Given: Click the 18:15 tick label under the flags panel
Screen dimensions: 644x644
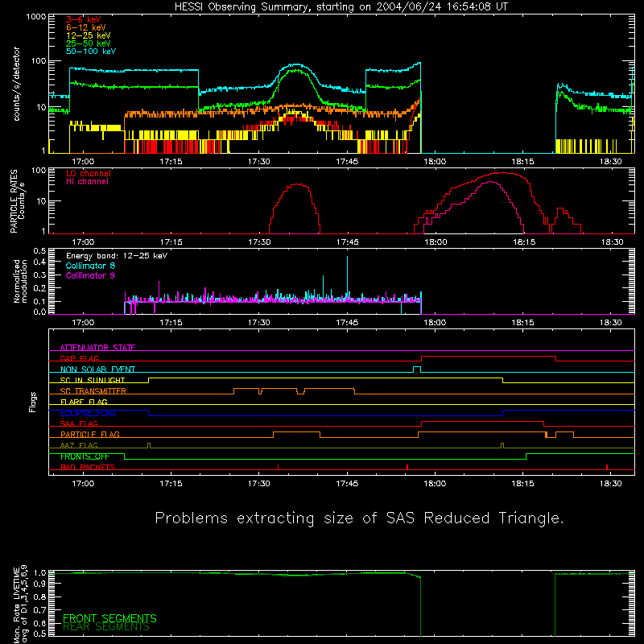Looking at the screenshot, I should click(522, 484).
